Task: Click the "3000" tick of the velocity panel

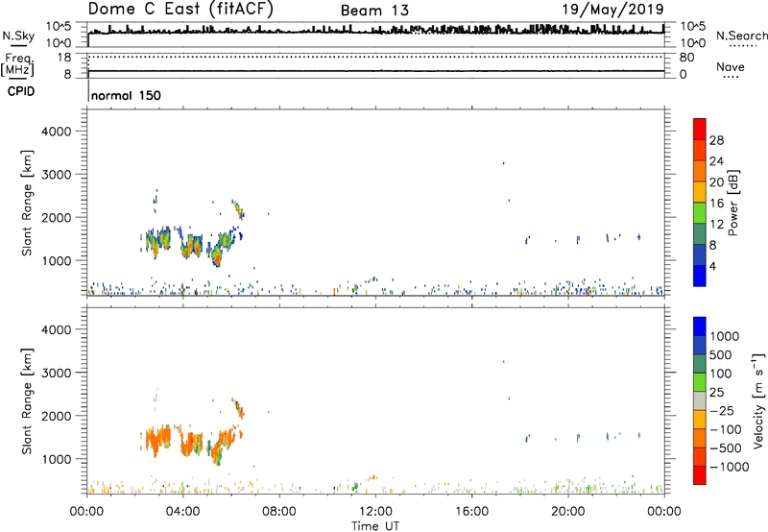Action: (56, 373)
